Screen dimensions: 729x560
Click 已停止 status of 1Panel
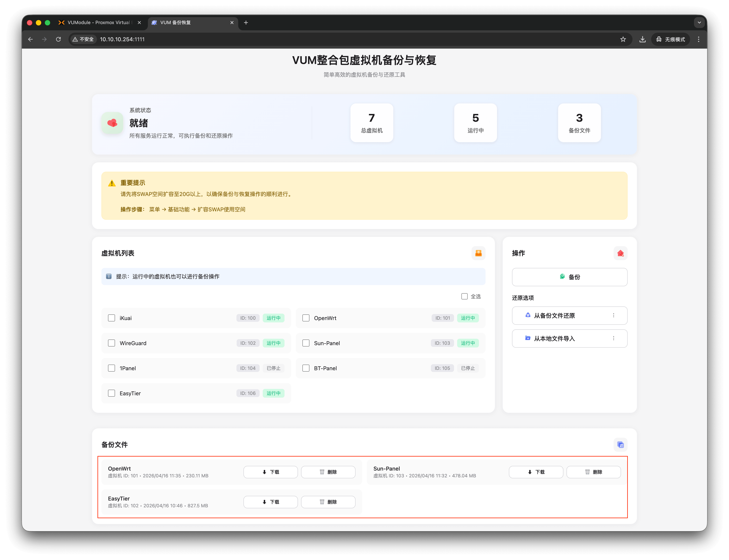click(x=273, y=368)
